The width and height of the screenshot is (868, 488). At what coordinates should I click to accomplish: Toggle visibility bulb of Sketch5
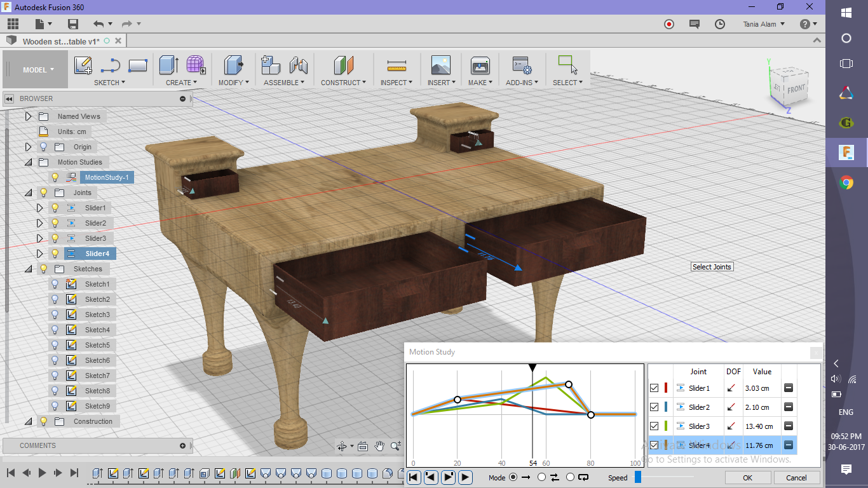[x=55, y=345]
